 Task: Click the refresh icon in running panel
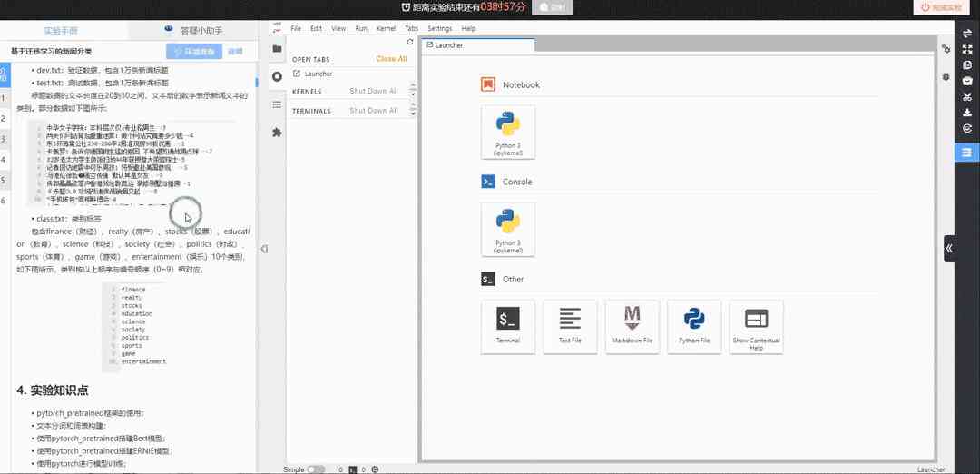click(410, 42)
